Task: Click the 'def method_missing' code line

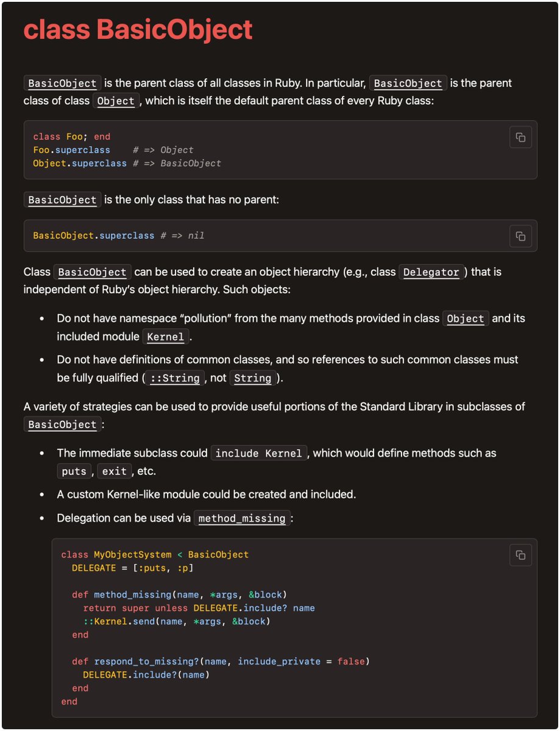Action: click(x=179, y=595)
